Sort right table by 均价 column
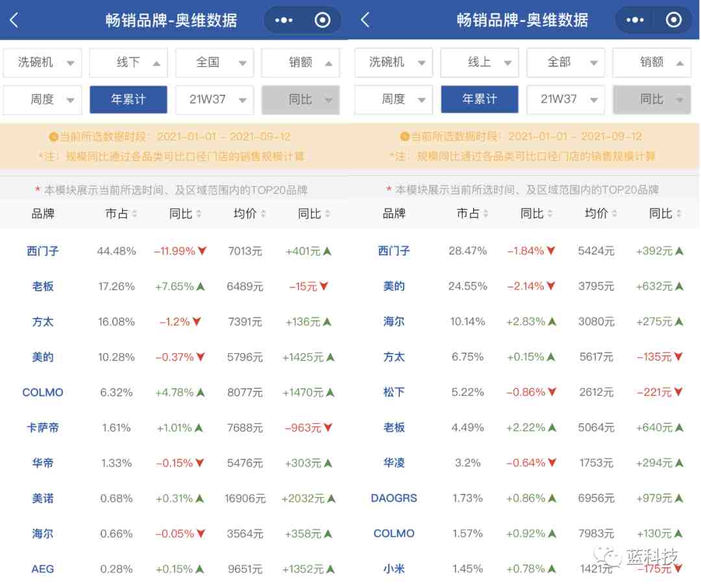 pyautogui.click(x=601, y=214)
